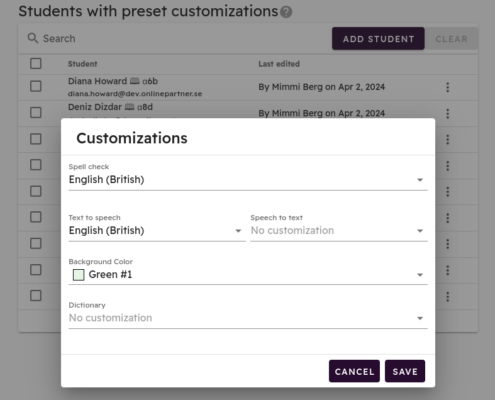
Task: Open more options for Deniz Dizdar row
Action: [448, 114]
